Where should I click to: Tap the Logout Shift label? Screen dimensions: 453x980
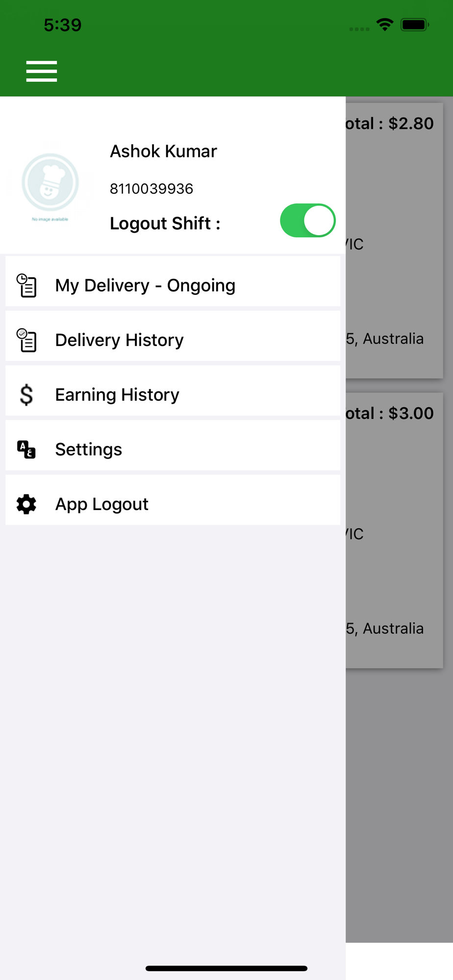[165, 223]
